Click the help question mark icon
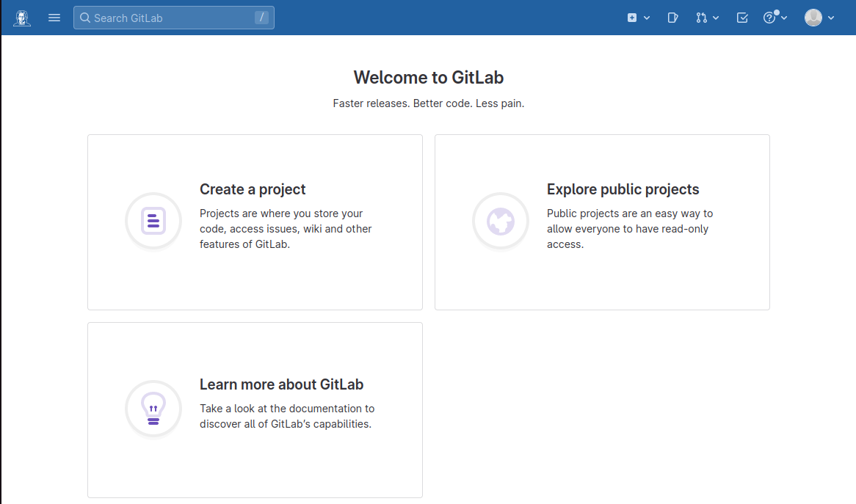Screen dimensions: 856x504 [x=769, y=18]
